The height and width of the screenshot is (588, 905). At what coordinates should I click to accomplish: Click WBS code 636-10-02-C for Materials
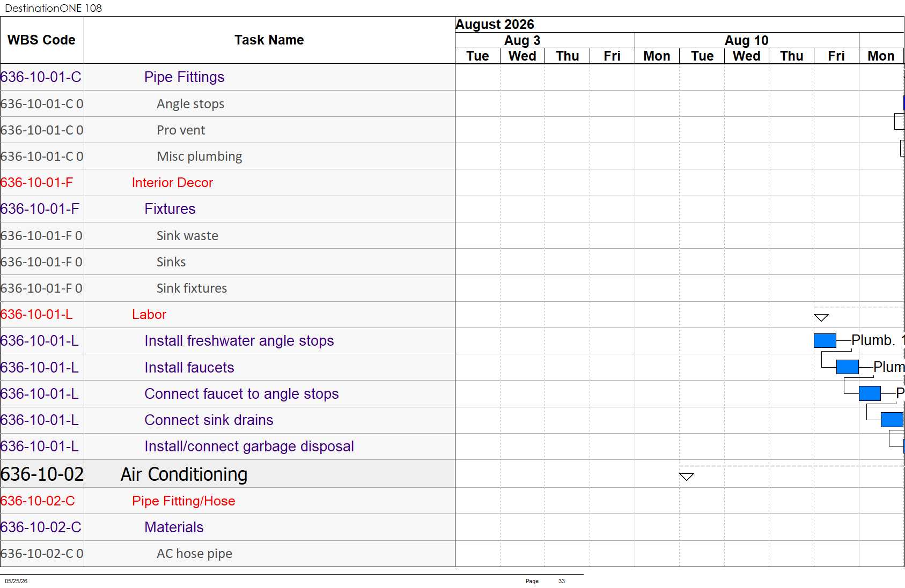41,527
